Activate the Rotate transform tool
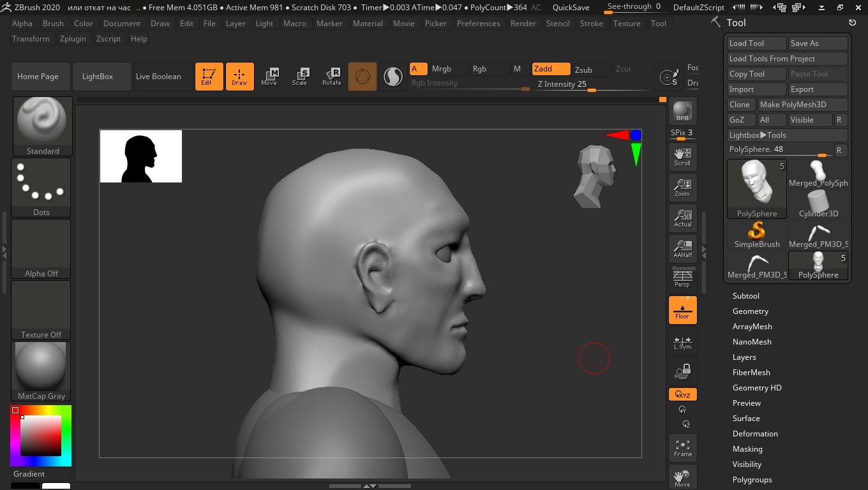Viewport: 868px width, 490px height. tap(331, 77)
